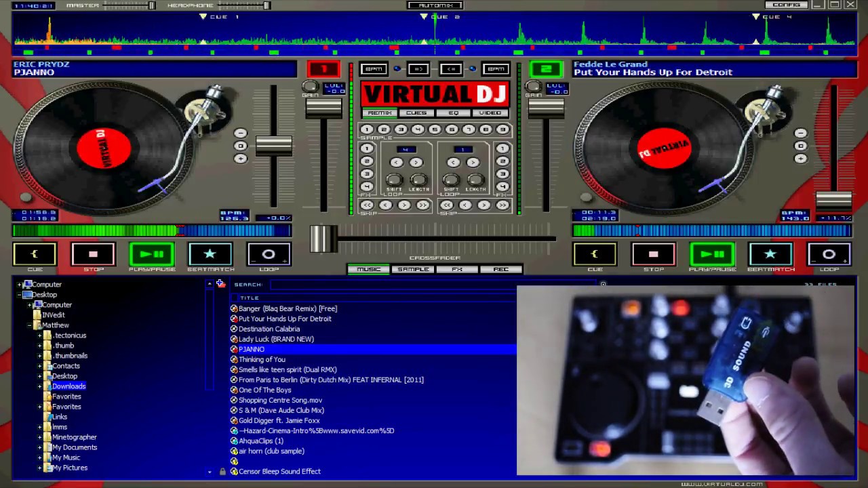The height and width of the screenshot is (488, 868).
Task: Expand the My Pictures folder
Action: tap(39, 468)
